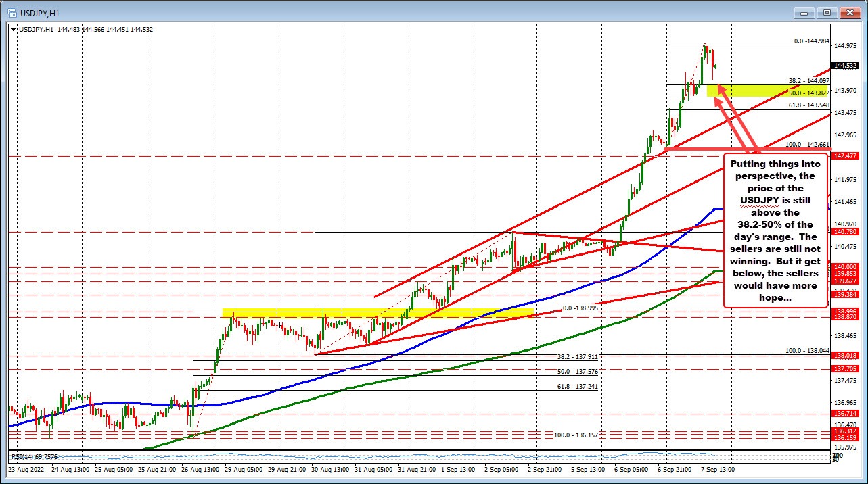
Task: Click the RSI(14) 69.7576 indicator label
Action: point(33,456)
